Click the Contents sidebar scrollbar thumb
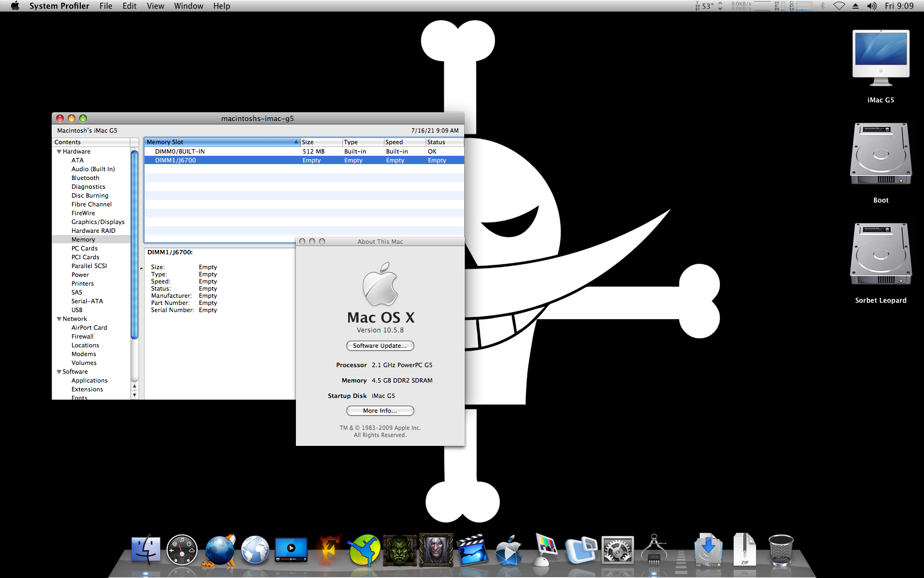This screenshot has height=578, width=924. 134,244
